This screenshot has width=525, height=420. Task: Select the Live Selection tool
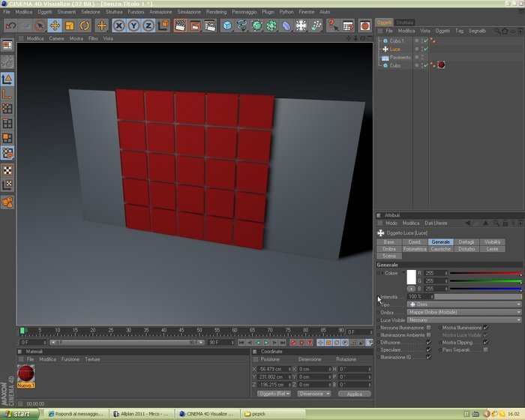coord(40,25)
